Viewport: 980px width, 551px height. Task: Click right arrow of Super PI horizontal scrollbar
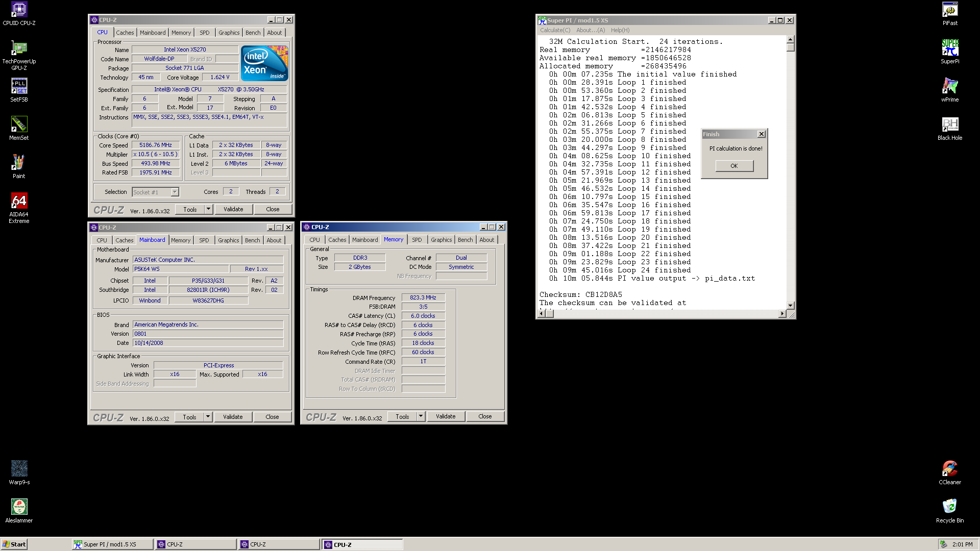[782, 313]
